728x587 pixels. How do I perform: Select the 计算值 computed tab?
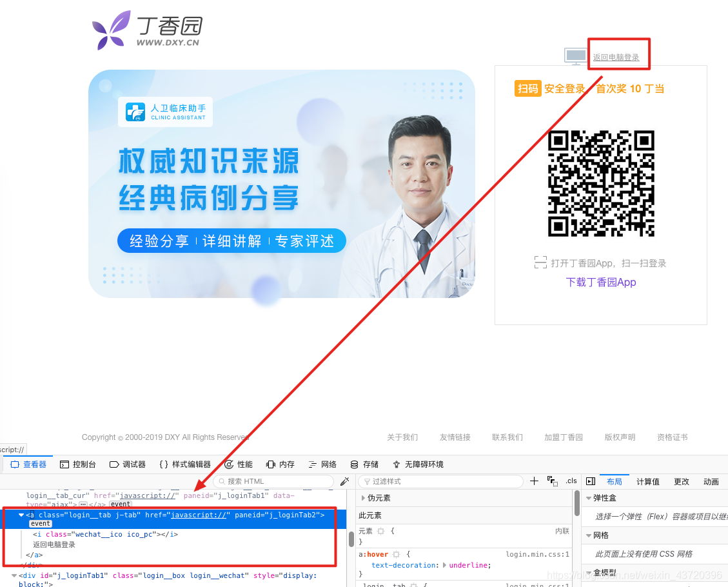coord(647,482)
